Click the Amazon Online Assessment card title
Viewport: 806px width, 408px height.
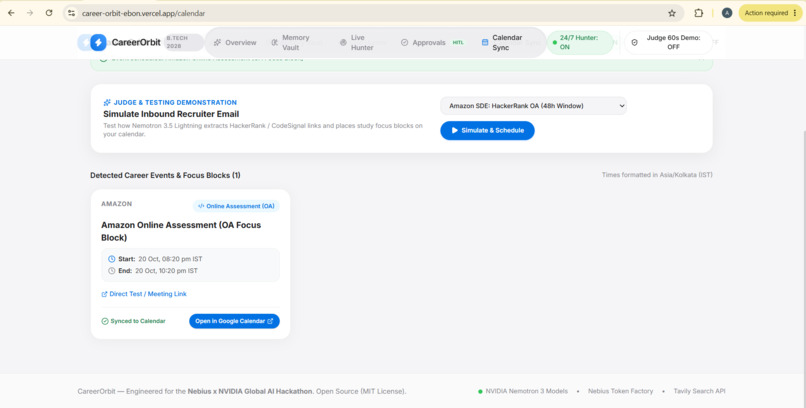pyautogui.click(x=181, y=231)
